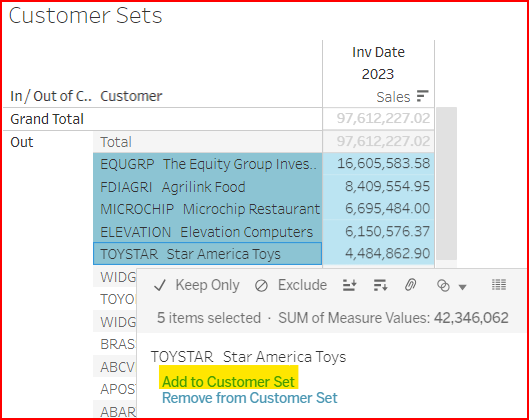Select EQUGRP The Equity Group row
The width and height of the screenshot is (529, 420).
tap(207, 164)
